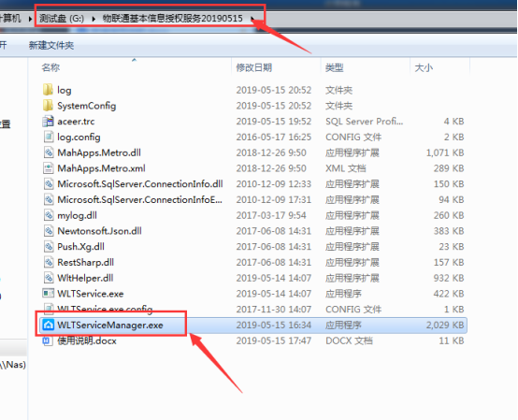Sort files by 修改日期 column header
Viewport: 518px width, 420px height.
254,67
